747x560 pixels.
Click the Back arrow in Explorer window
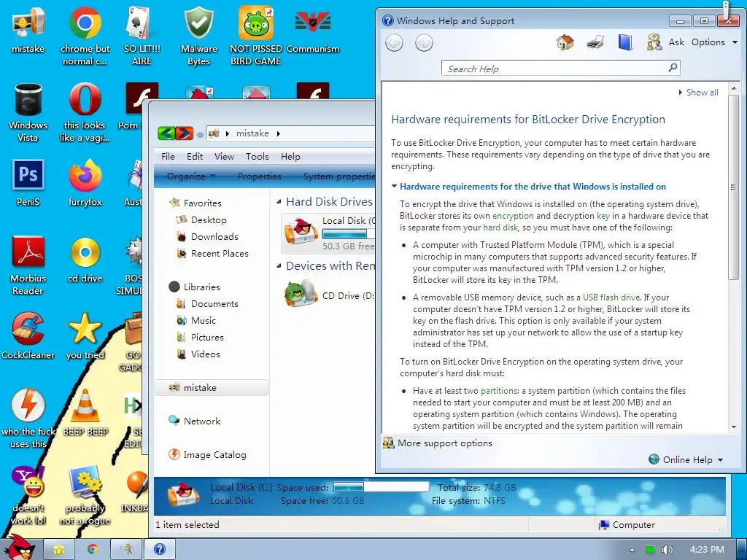[x=166, y=133]
